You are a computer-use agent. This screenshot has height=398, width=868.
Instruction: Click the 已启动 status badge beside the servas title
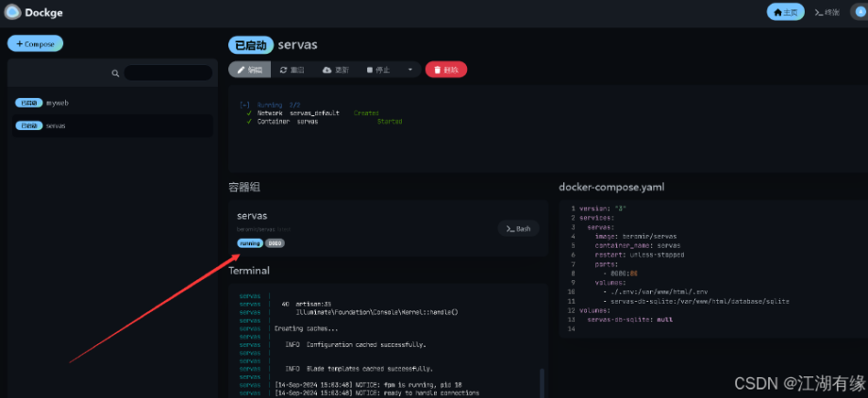pyautogui.click(x=251, y=45)
